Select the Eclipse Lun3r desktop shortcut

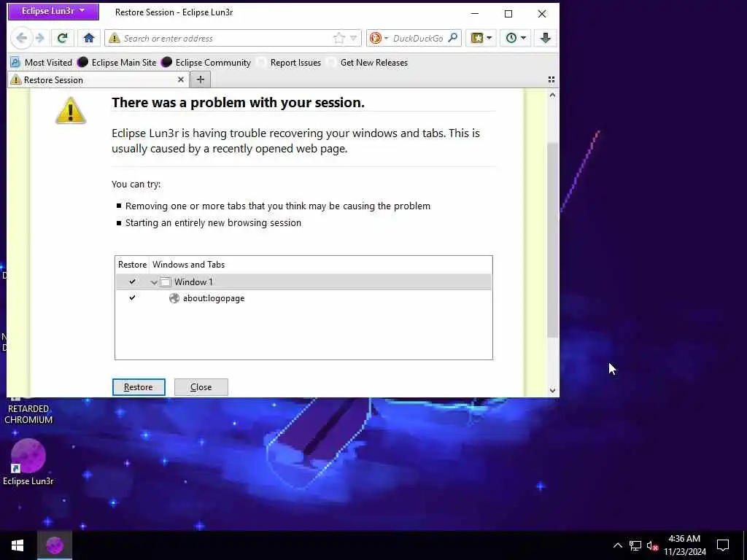28,462
